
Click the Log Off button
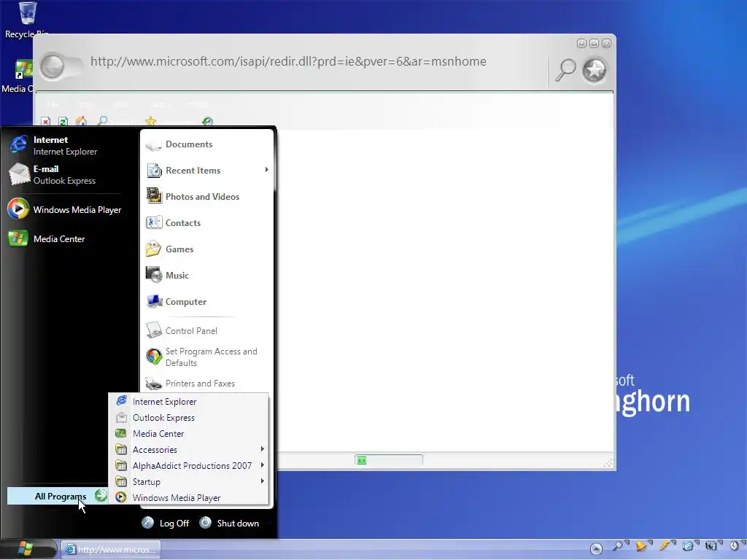click(166, 523)
